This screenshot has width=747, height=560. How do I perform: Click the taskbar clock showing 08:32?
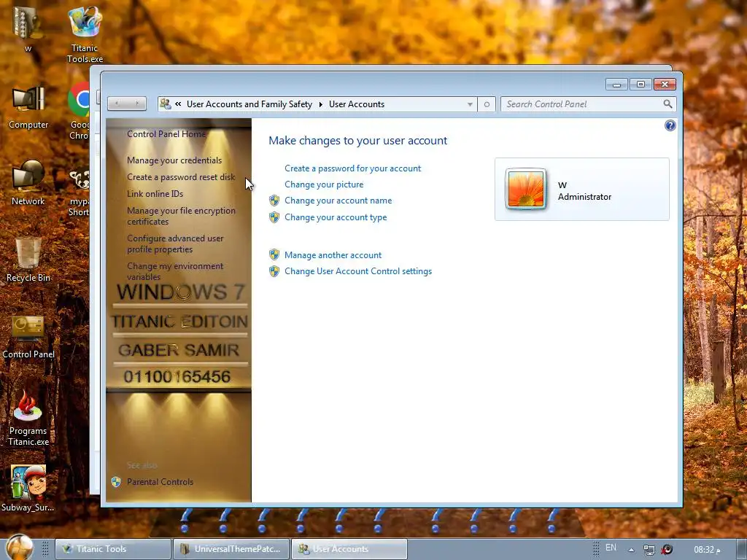point(707,550)
